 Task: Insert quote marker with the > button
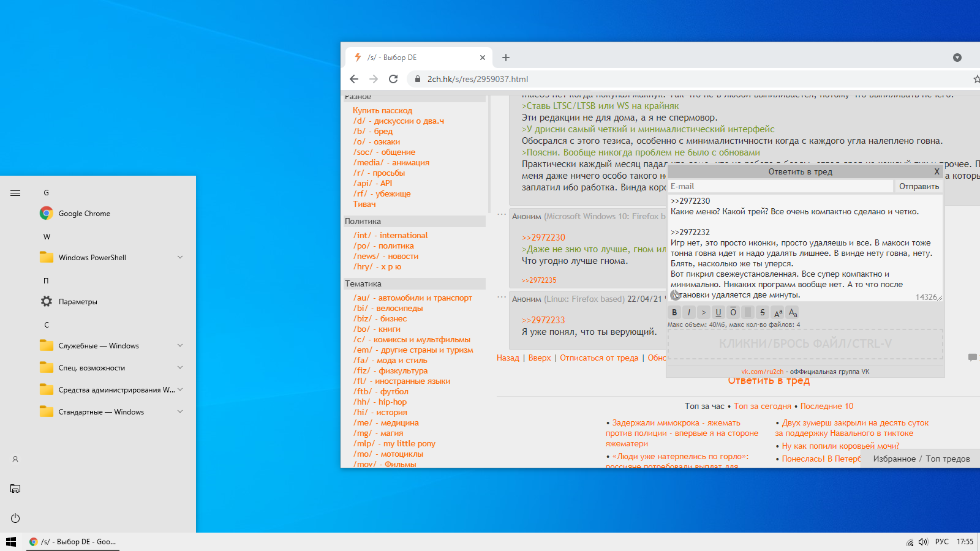[704, 312]
